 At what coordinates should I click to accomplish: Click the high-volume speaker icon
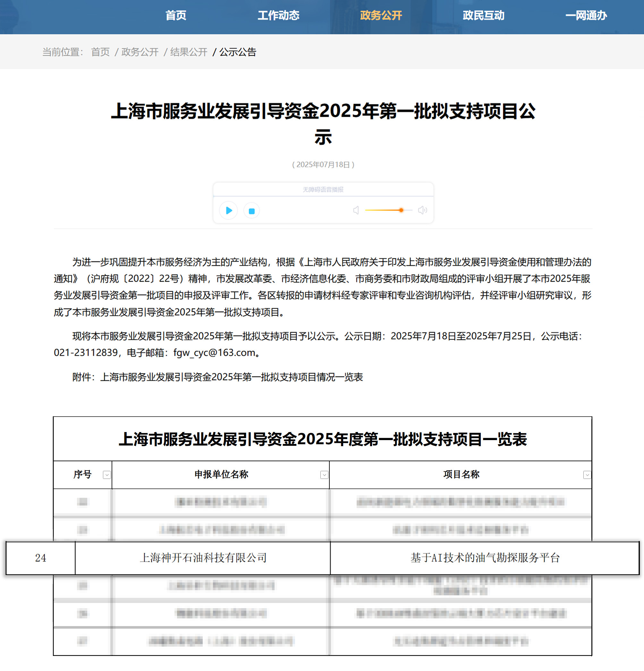point(423,210)
